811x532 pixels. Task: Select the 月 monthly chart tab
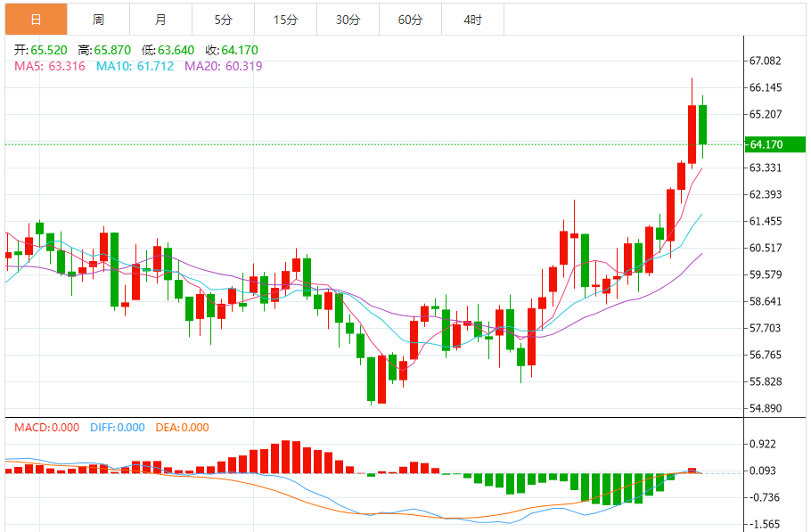tap(160, 20)
